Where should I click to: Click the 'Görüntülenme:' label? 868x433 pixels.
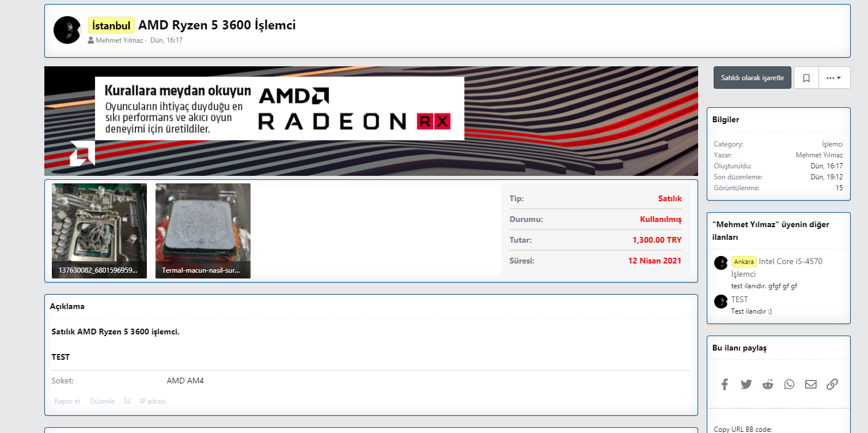tap(737, 188)
